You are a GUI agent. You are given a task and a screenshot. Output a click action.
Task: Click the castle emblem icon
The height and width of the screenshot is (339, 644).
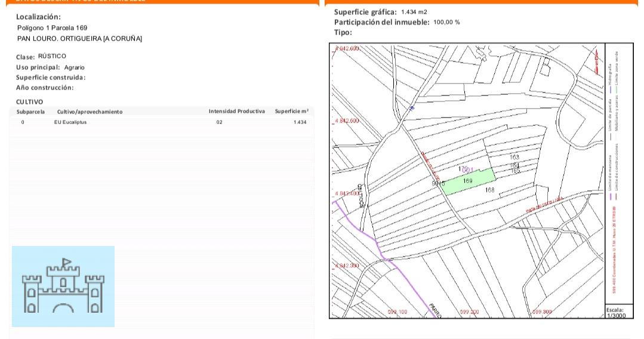pos(63,286)
